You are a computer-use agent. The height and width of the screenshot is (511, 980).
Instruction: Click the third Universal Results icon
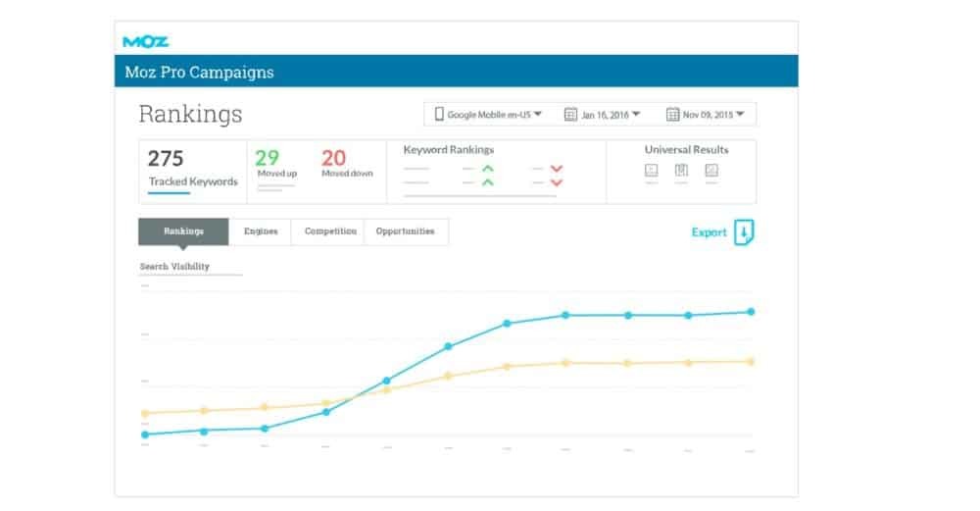click(x=711, y=171)
